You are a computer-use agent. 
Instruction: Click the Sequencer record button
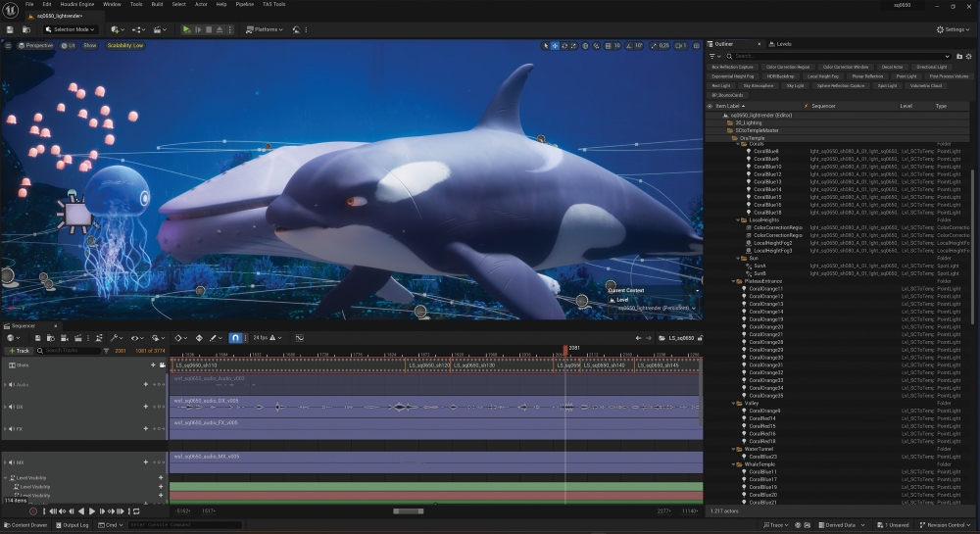click(x=33, y=510)
